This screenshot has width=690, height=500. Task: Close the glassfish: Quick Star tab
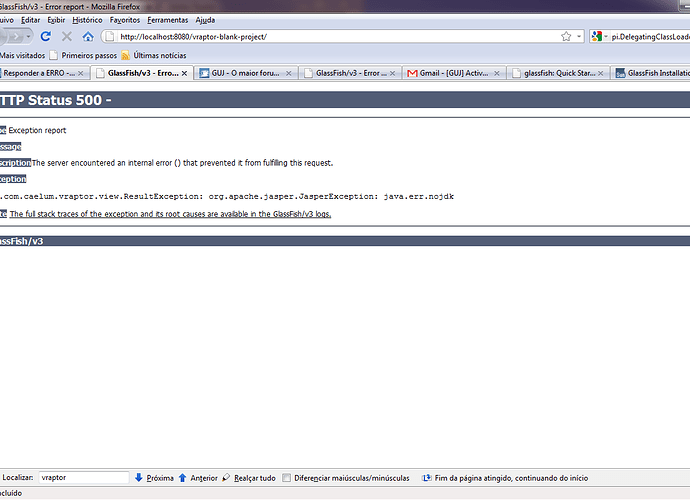coord(601,74)
